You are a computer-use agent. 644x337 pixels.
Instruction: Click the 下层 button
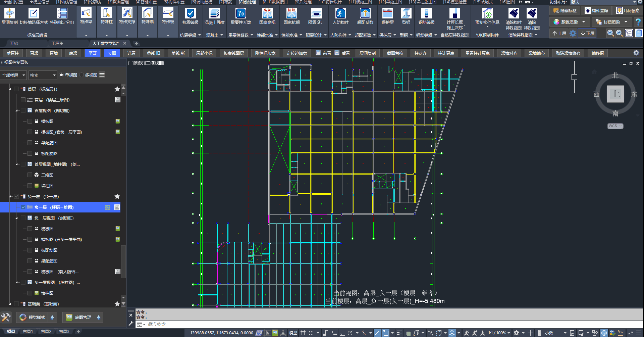click(x=587, y=33)
